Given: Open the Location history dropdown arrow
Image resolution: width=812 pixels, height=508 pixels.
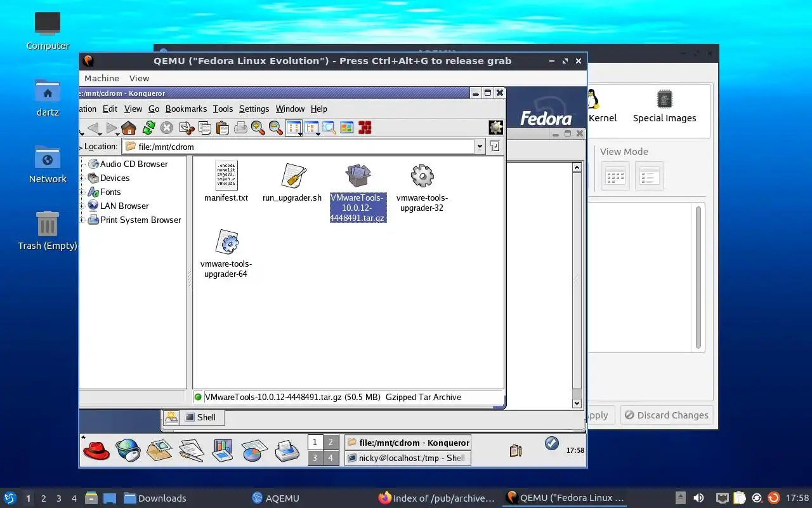Looking at the screenshot, I should coord(480,147).
